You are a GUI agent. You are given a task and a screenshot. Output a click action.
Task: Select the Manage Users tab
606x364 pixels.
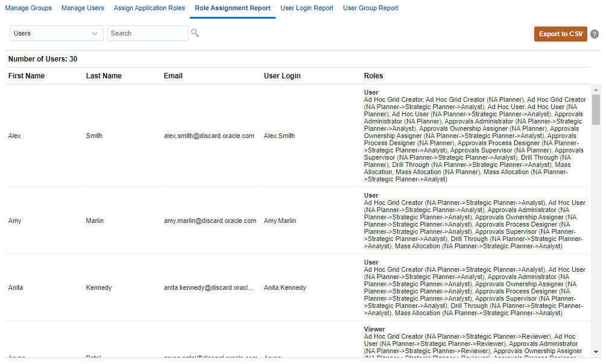pos(83,8)
